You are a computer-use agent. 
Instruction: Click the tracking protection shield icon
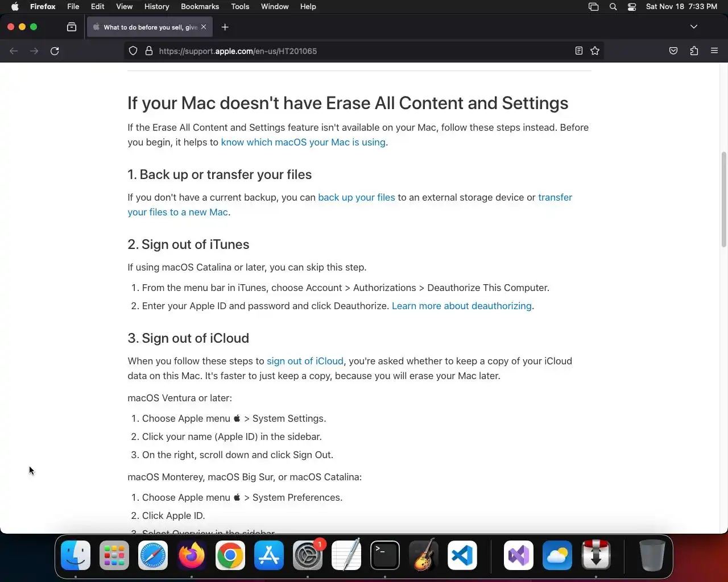pyautogui.click(x=133, y=51)
